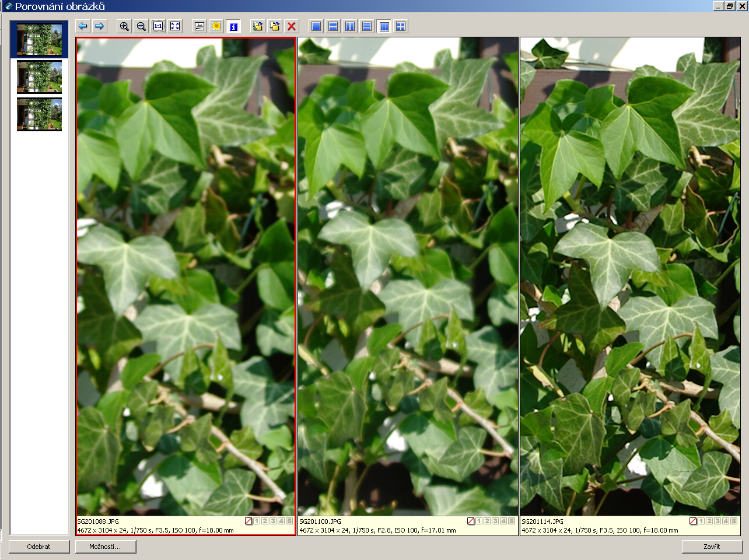This screenshot has width=749, height=560.
Task: Set zoom to 1:1 actual size
Action: point(158,26)
